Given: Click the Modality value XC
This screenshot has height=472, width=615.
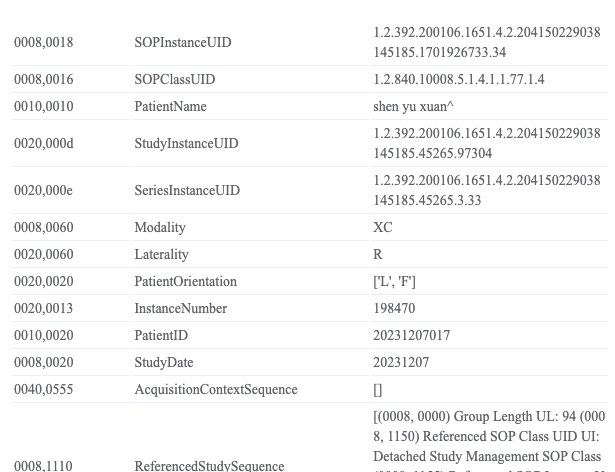Looking at the screenshot, I should click(x=383, y=228).
